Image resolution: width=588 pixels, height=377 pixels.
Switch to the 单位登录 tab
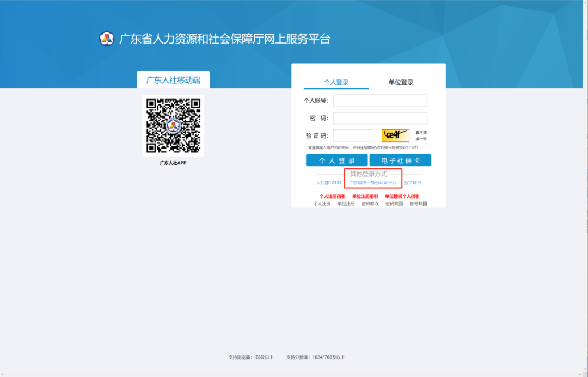tap(401, 82)
